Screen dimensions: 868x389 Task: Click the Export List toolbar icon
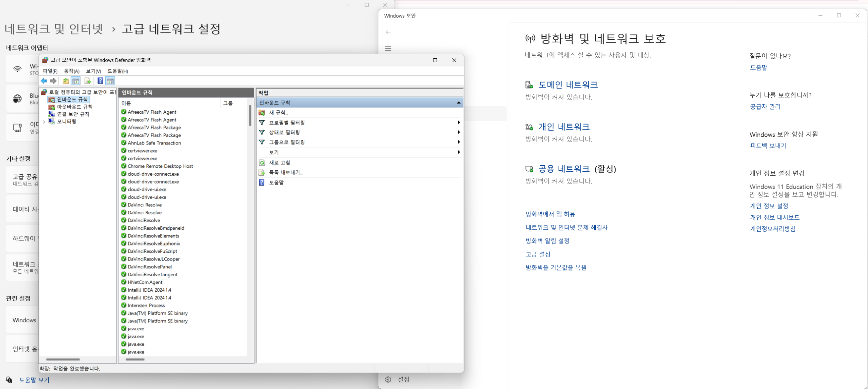(87, 81)
